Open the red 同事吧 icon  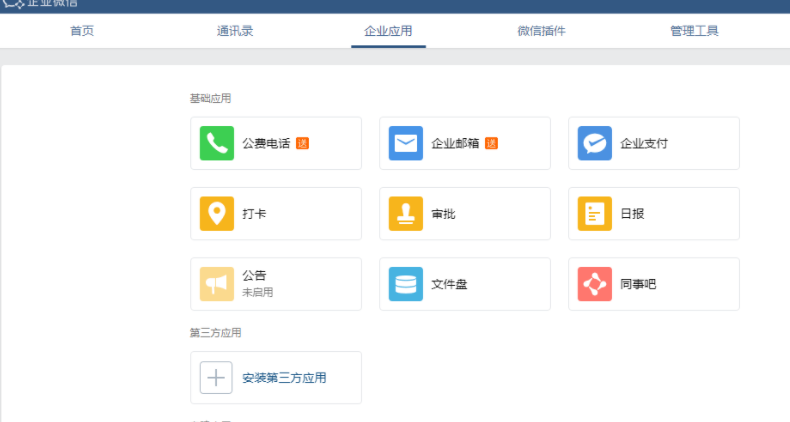click(595, 284)
